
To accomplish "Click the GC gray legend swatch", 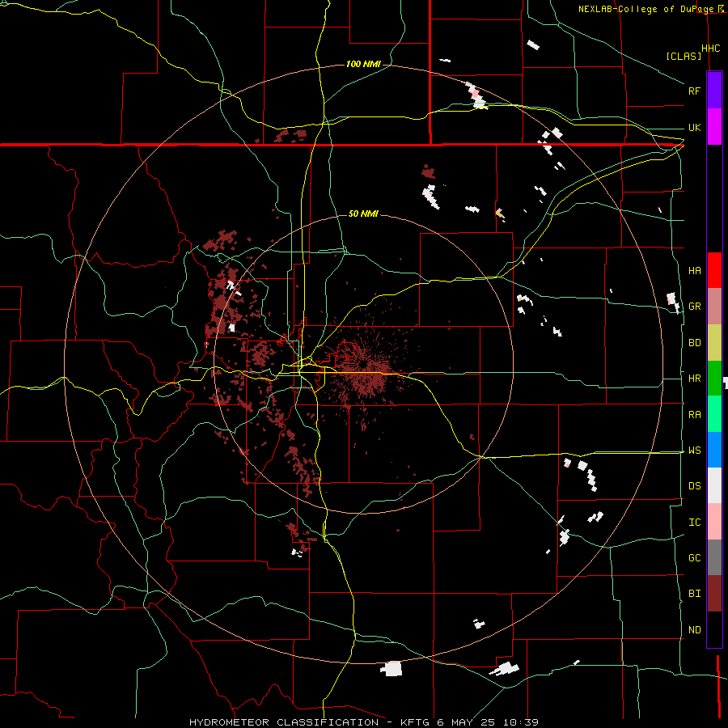I will point(714,557).
